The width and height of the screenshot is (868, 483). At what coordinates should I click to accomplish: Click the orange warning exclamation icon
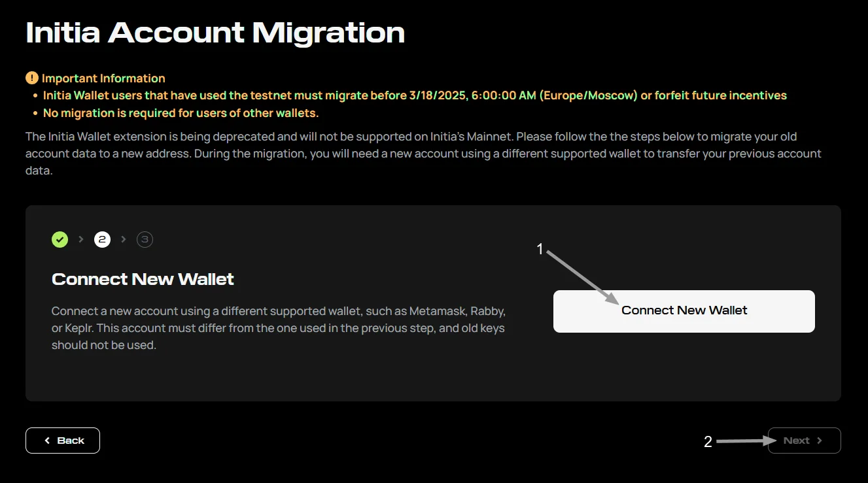pos(32,78)
